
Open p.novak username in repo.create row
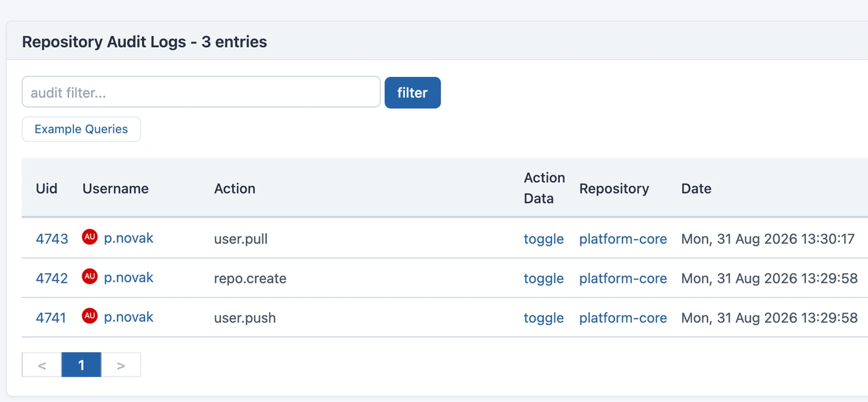click(x=128, y=277)
